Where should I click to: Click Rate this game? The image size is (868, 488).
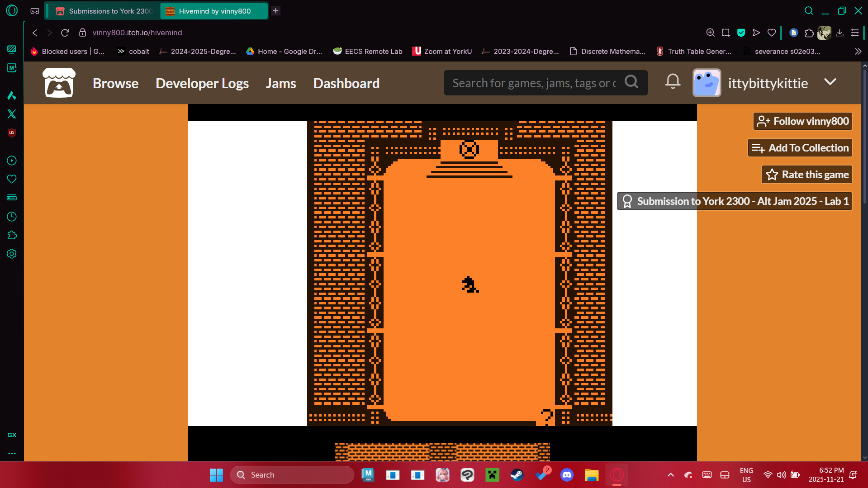point(807,175)
